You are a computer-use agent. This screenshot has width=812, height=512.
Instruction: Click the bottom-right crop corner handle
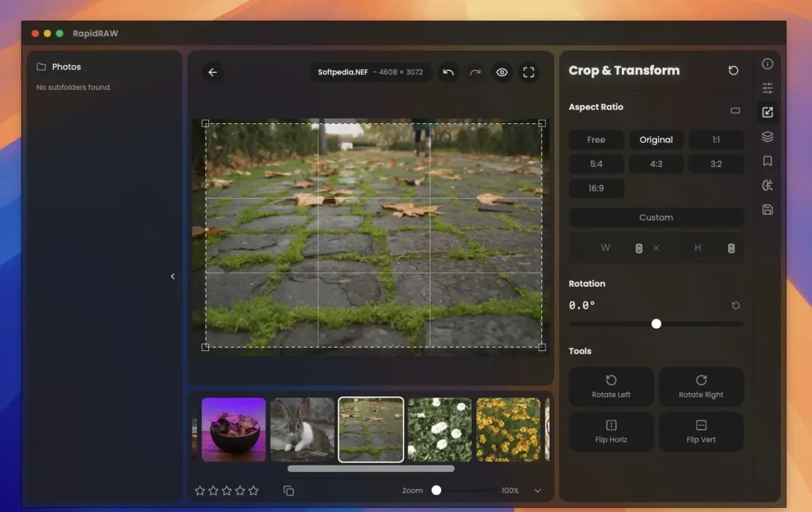point(542,347)
